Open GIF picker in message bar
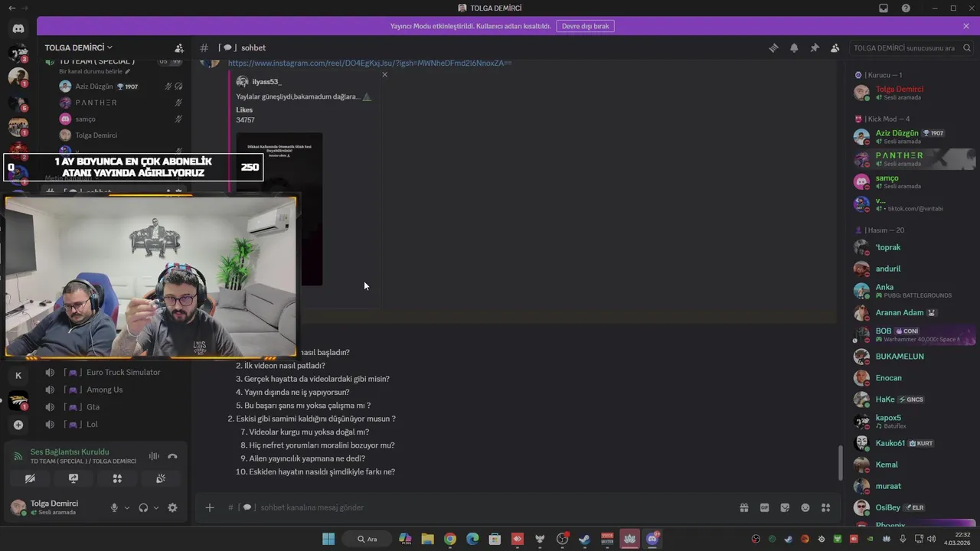This screenshot has height=551, width=980. pyautogui.click(x=764, y=507)
